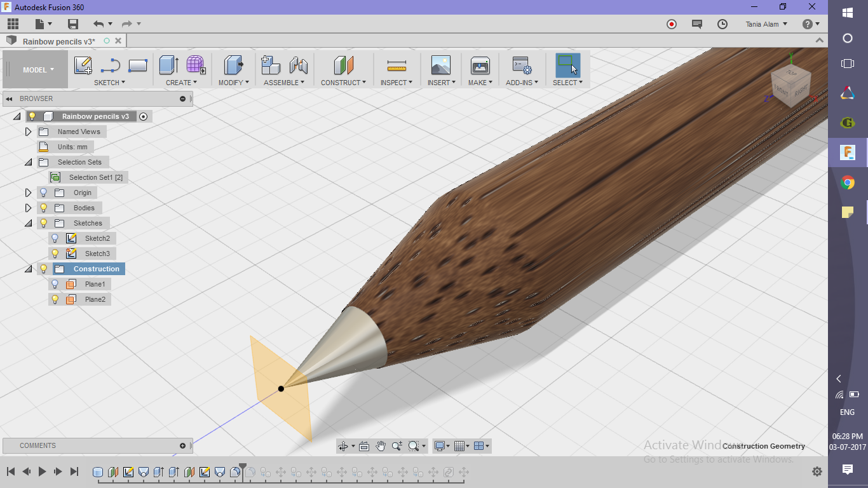The height and width of the screenshot is (488, 868).
Task: Play the timeline
Action: 43,471
